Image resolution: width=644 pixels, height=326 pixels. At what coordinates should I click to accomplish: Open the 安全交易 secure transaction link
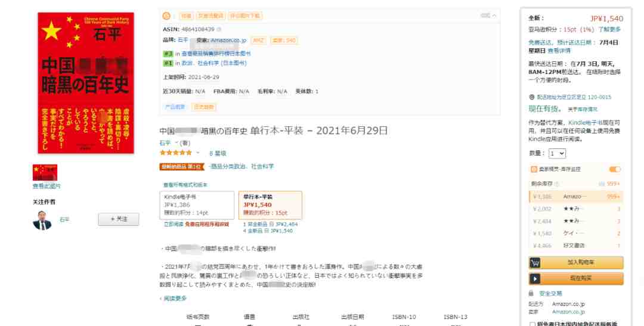point(550,294)
